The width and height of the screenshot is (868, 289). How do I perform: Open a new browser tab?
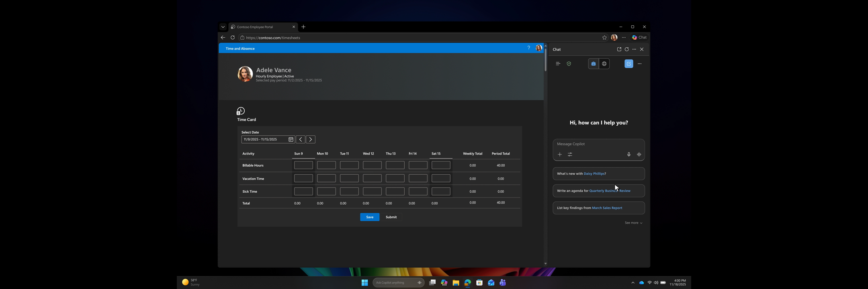[303, 27]
